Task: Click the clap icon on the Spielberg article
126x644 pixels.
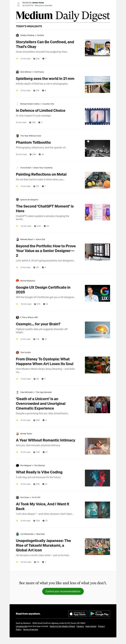Action: tap(34, 91)
